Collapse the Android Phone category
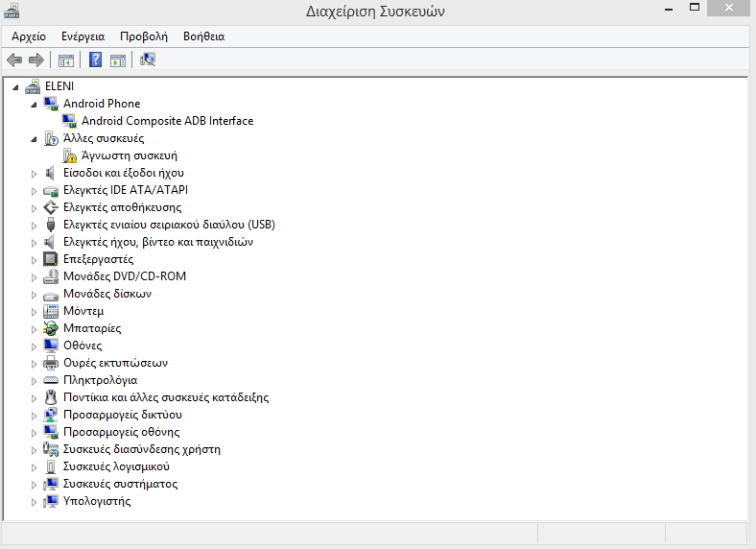Viewport: 756px width, 549px height. pyautogui.click(x=35, y=104)
